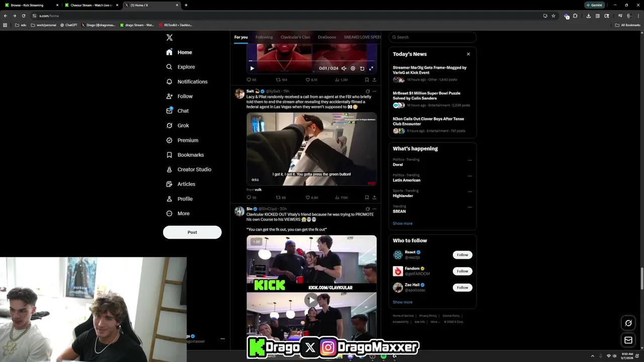The width and height of the screenshot is (644, 362).
Task: Switch to SNEAKO LOVE SPEED tab
Action: (x=362, y=37)
